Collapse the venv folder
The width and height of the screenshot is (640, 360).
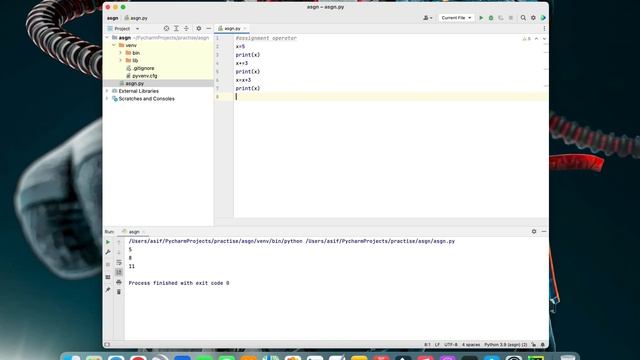tap(114, 45)
